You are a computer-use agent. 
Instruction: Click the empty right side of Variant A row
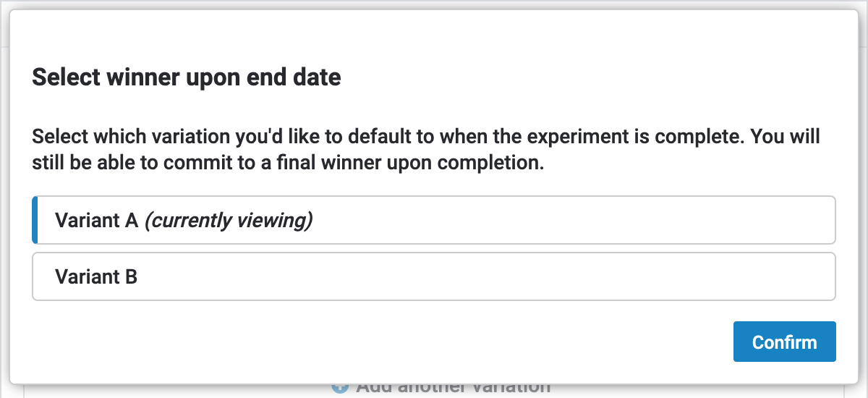tap(651, 220)
